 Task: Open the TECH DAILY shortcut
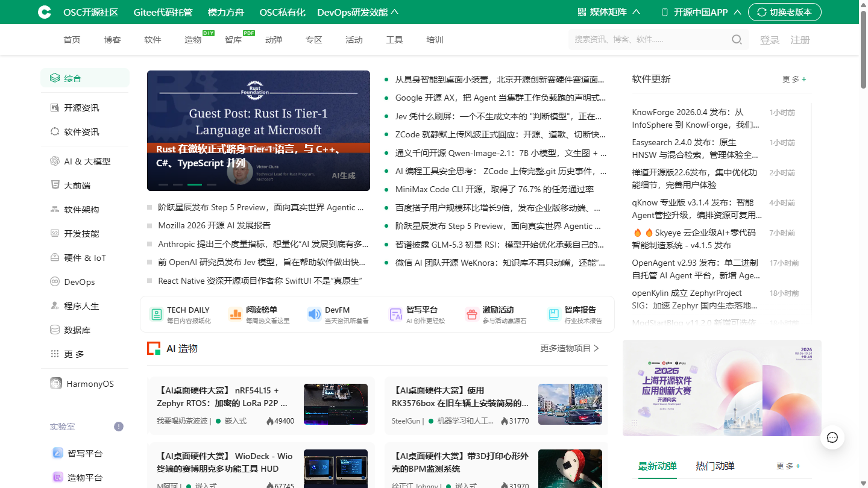(x=180, y=314)
